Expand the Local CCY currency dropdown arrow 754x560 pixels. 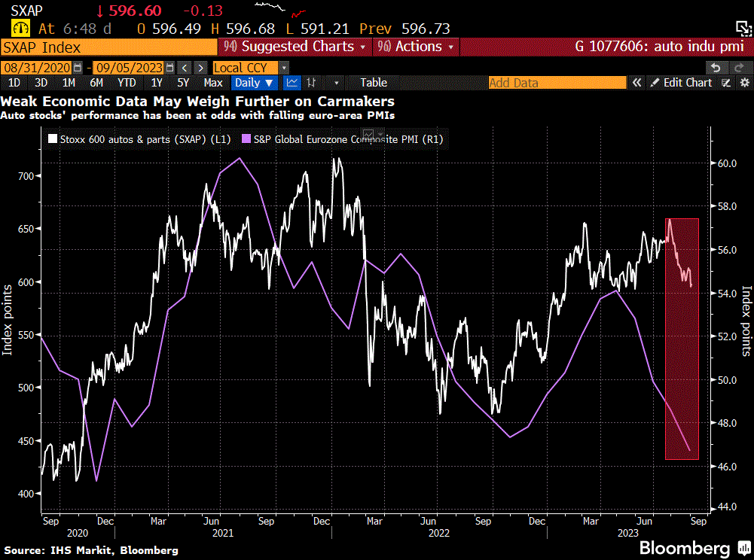pos(284,68)
